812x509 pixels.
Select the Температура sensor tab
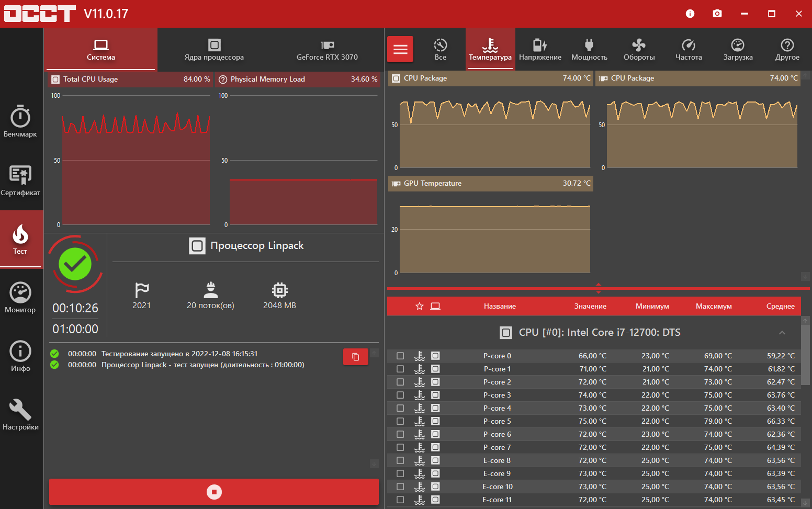(490, 50)
